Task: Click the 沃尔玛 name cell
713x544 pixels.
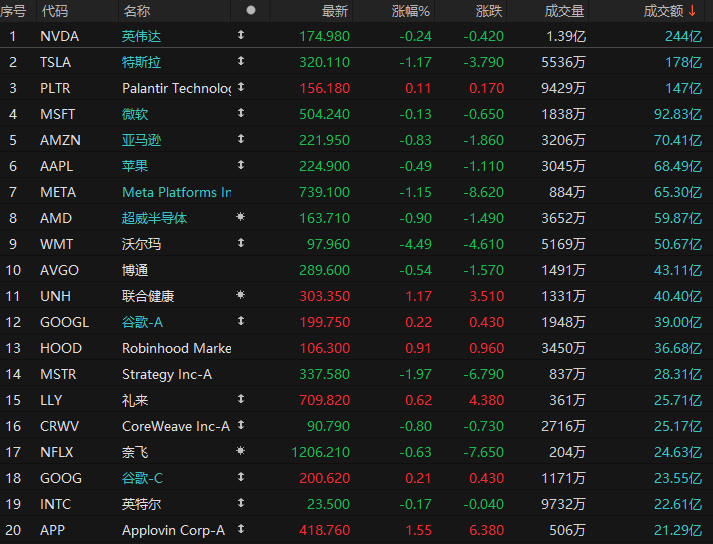Action: (141, 244)
